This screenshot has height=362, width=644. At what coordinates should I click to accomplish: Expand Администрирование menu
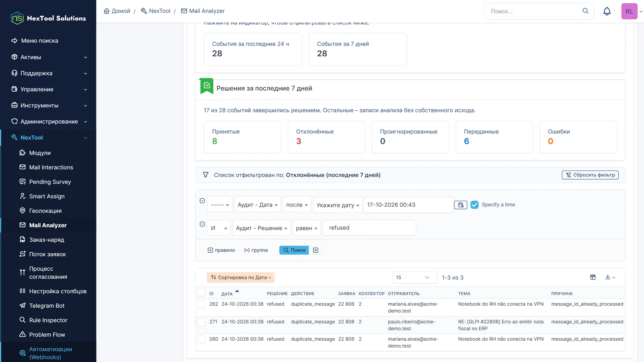48,121
